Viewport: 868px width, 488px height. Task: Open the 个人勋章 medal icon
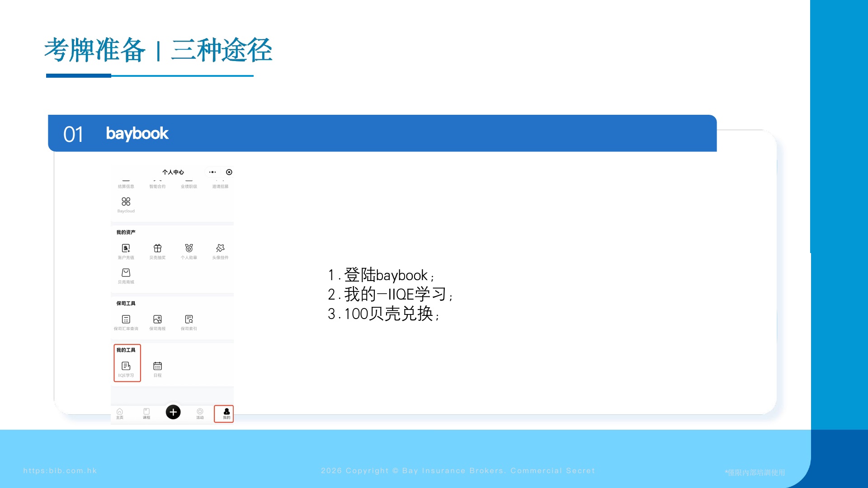pos(189,248)
